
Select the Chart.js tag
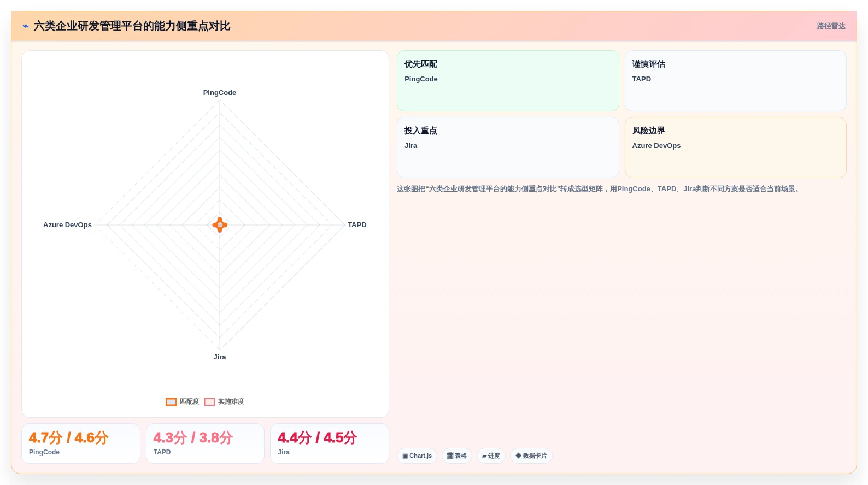click(x=417, y=456)
